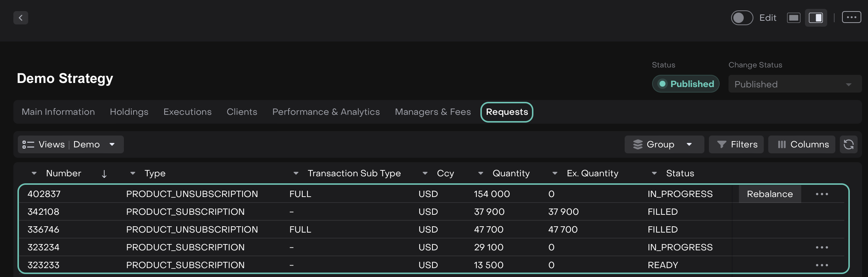Open the Change Status dropdown
This screenshot has height=277, width=868.
coord(795,84)
